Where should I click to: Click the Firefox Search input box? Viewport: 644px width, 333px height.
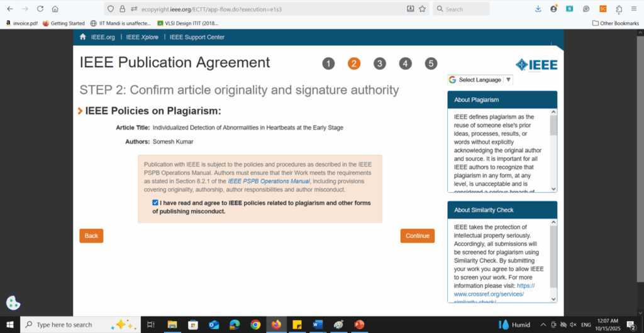[465, 9]
